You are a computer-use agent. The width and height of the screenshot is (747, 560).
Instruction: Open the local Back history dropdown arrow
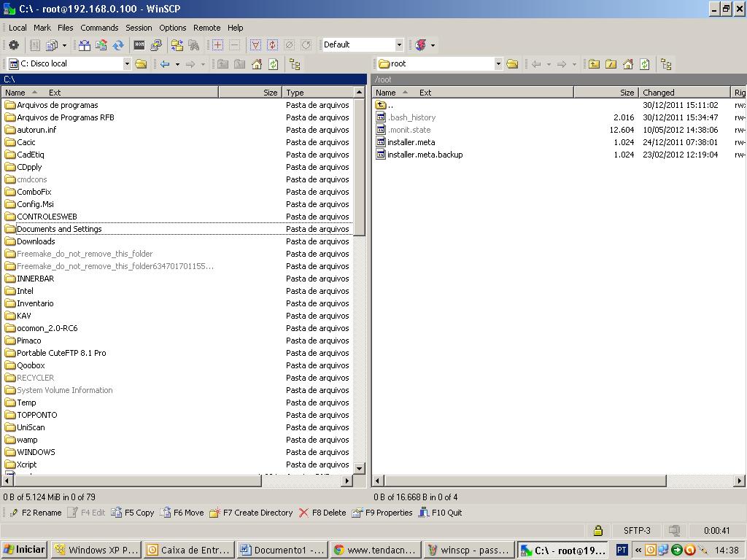177,64
